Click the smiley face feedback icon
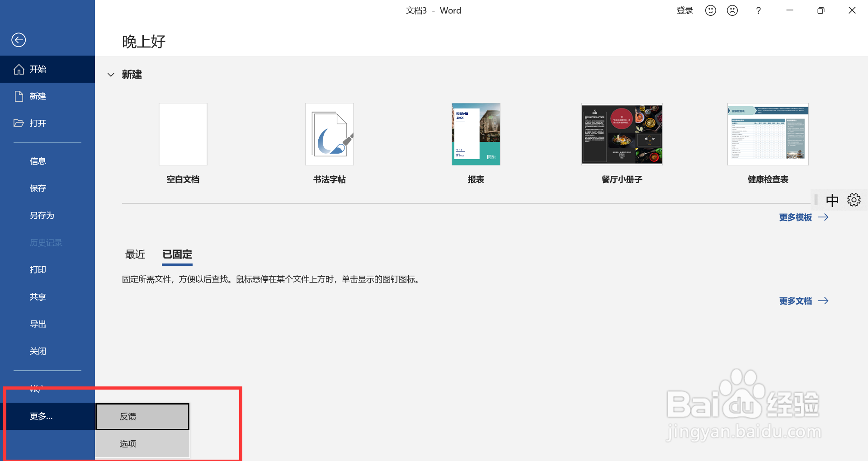868x461 pixels. (x=711, y=10)
